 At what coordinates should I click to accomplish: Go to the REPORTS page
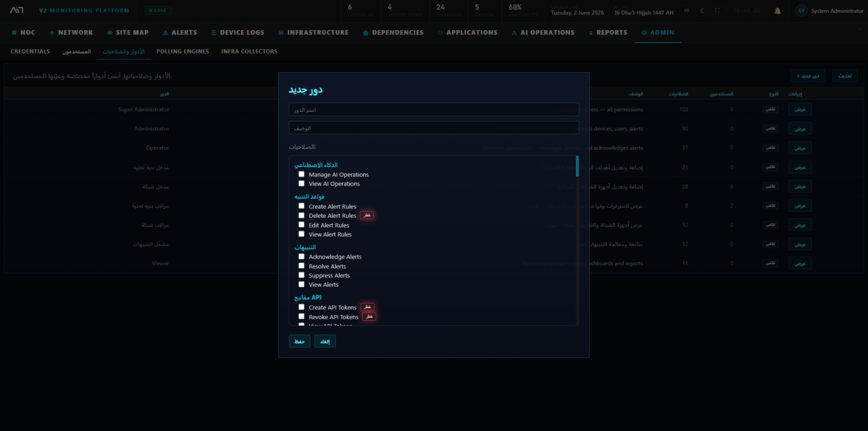[x=608, y=33]
